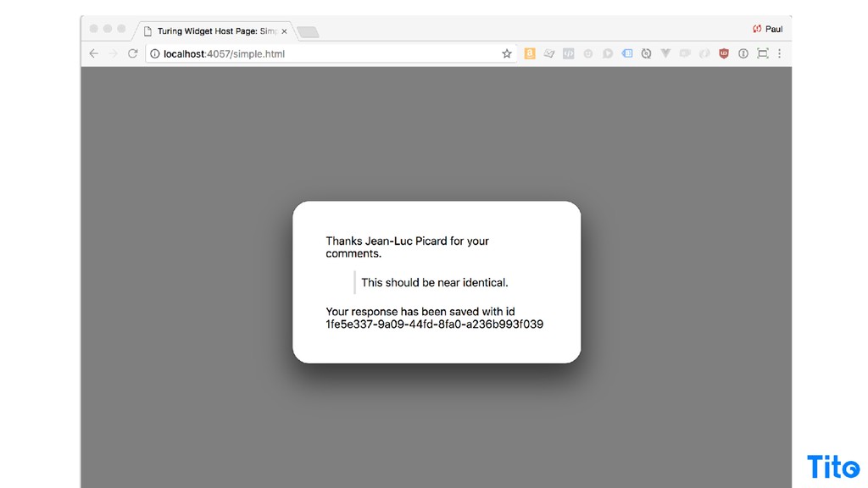Reload the page with the refresh icon
This screenshot has height=488, width=868.
(x=132, y=53)
